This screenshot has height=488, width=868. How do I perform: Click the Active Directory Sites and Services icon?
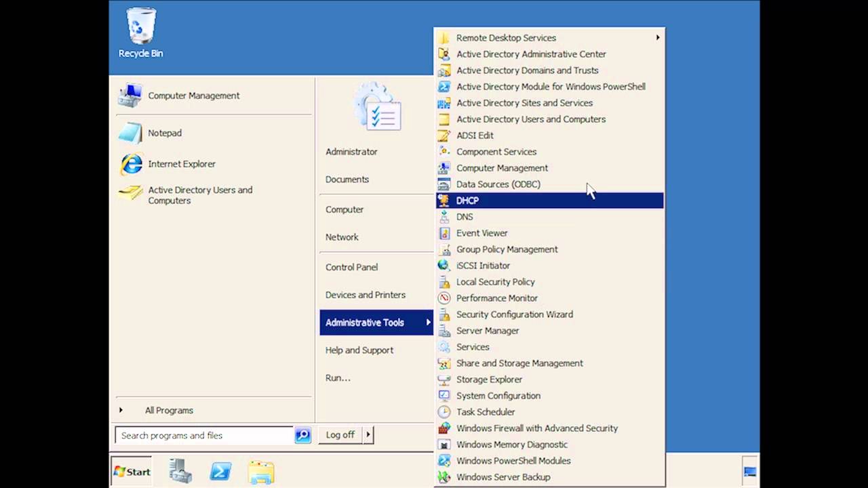(443, 103)
